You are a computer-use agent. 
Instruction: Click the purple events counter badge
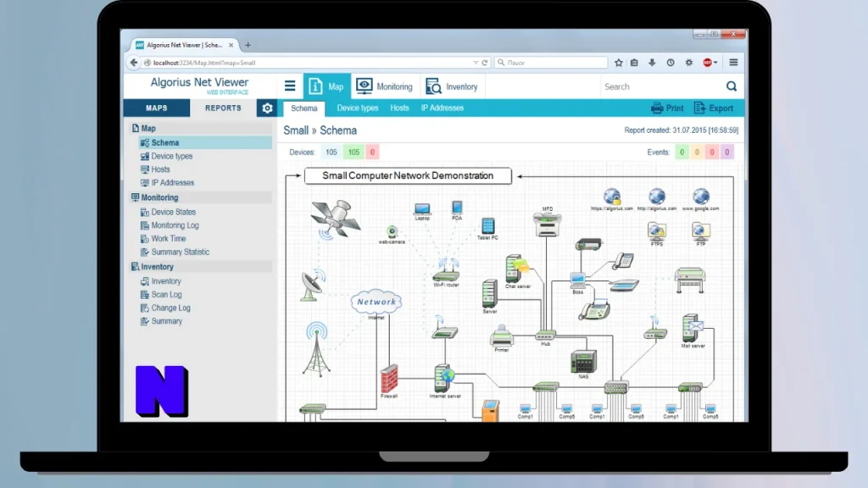tap(726, 152)
